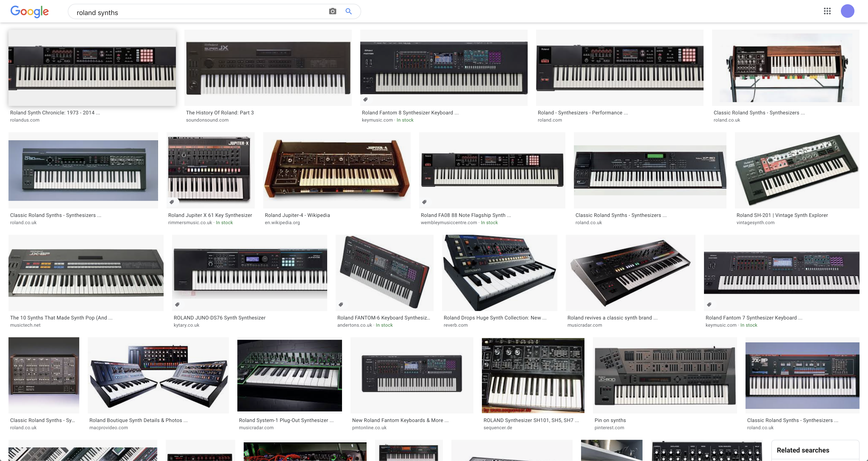Screen dimensions: 868x461
Task: Click 'The History Of Roland: Part 3' title
Action: pyautogui.click(x=220, y=112)
